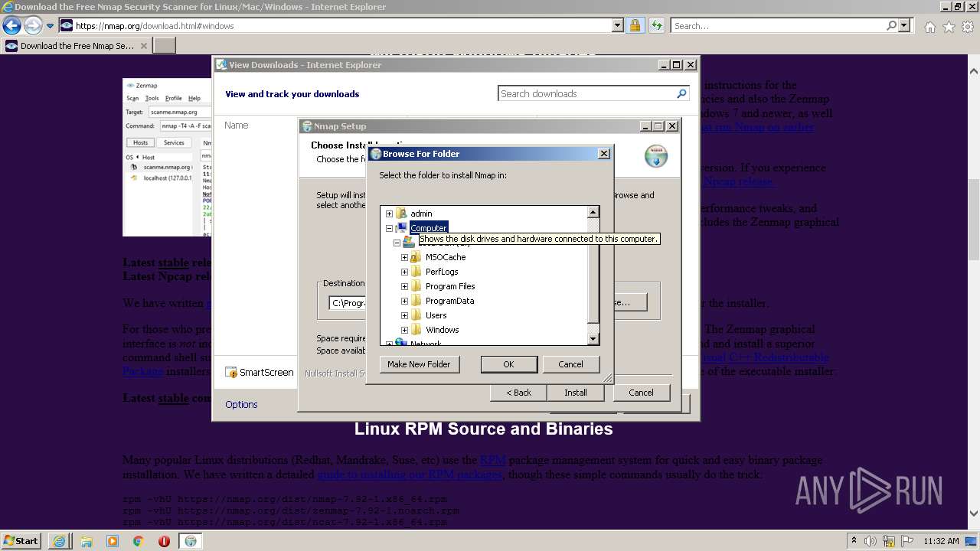
Task: Click the Zenmap screenshot thumbnail
Action: pos(167,157)
